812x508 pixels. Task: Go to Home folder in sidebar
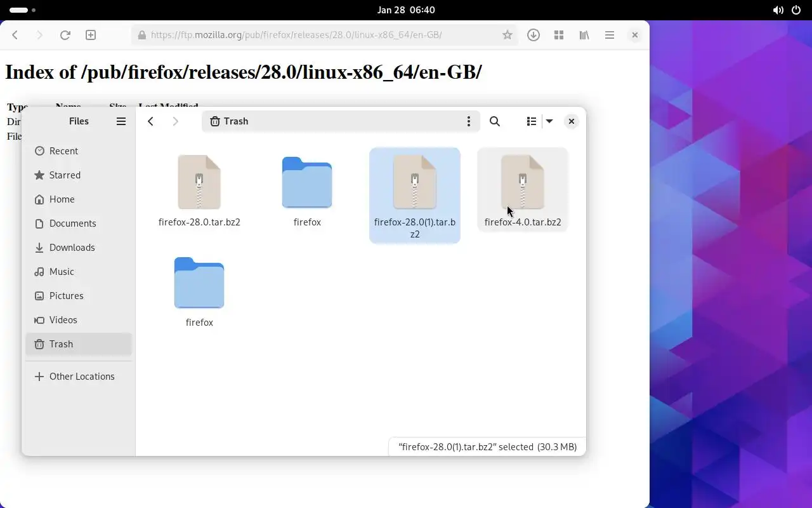79,199
